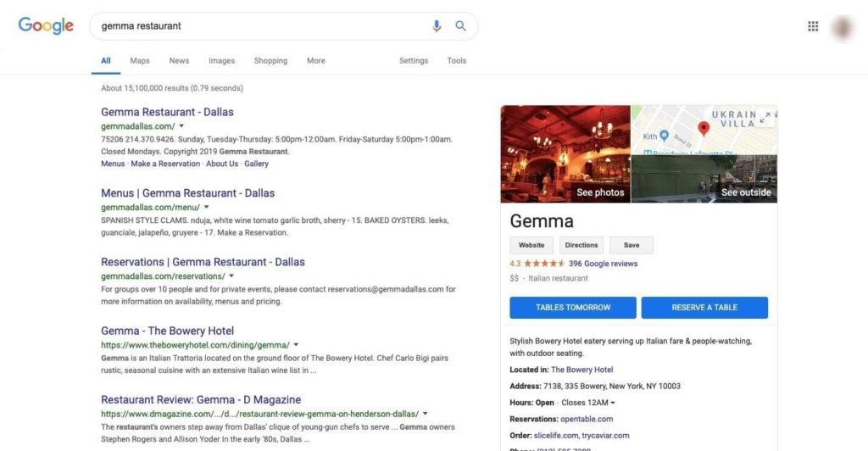
Task: Open the Google apps grid
Action: 813,26
